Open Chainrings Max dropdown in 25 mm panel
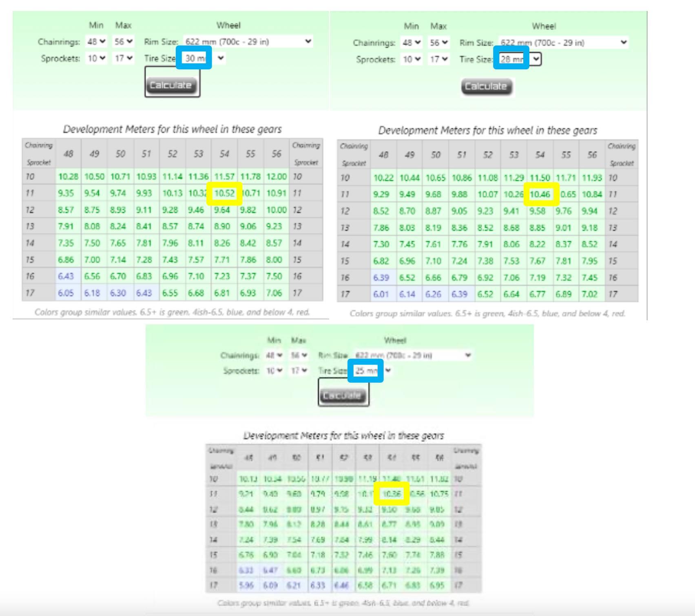 coord(299,355)
